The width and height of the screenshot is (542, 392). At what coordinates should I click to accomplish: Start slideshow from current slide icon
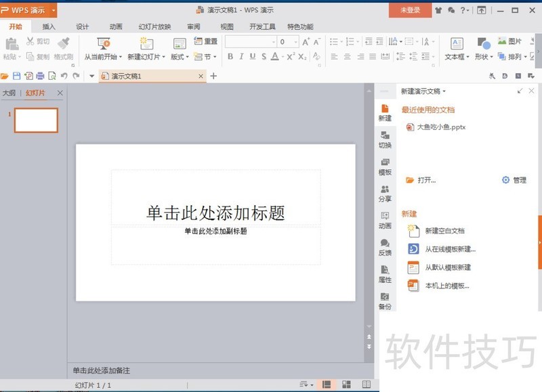click(104, 44)
